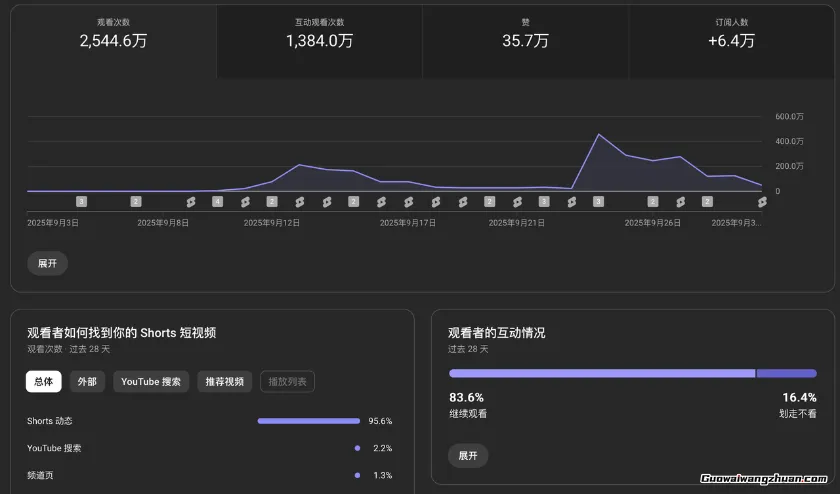840x494 pixels.
Task: Click the 频道页 traffic source row
Action: tap(209, 475)
